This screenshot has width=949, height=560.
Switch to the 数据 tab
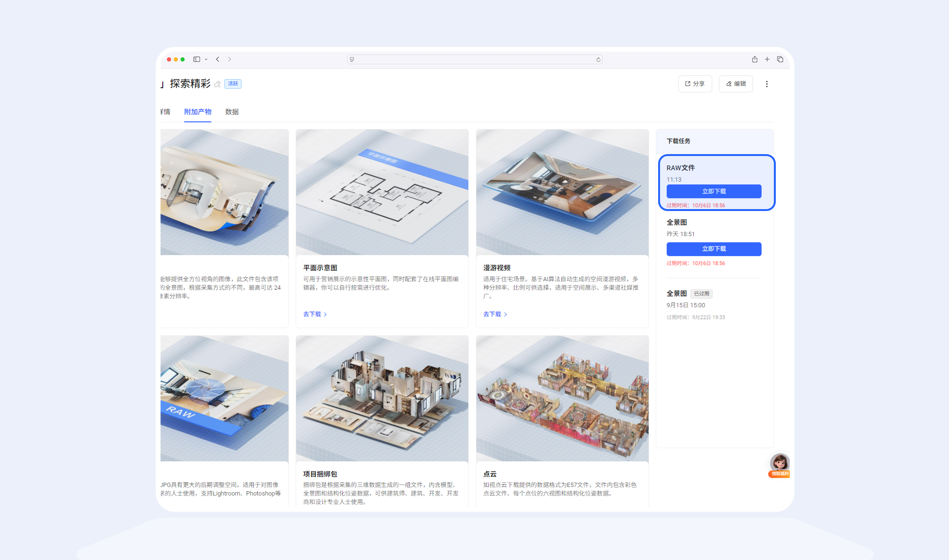[232, 112]
